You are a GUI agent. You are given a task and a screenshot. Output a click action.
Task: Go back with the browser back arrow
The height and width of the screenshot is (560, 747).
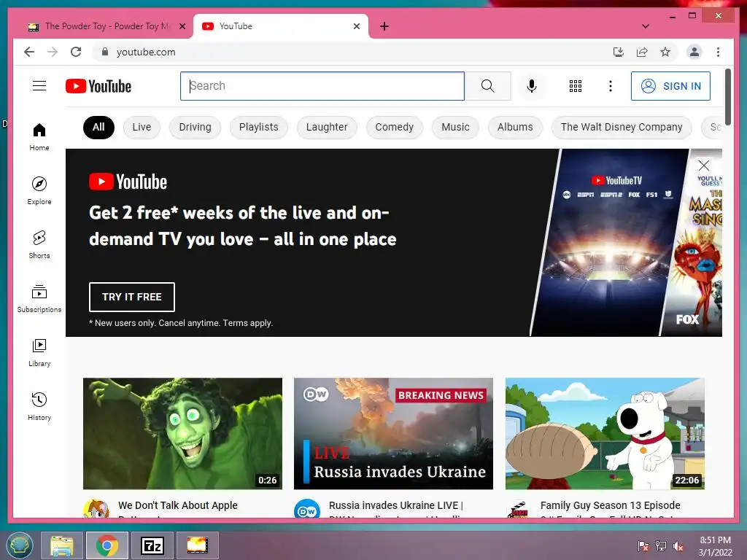pos(29,52)
